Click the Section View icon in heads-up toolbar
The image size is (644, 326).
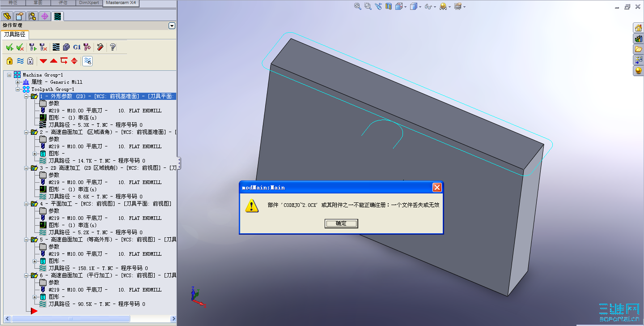[x=388, y=6]
